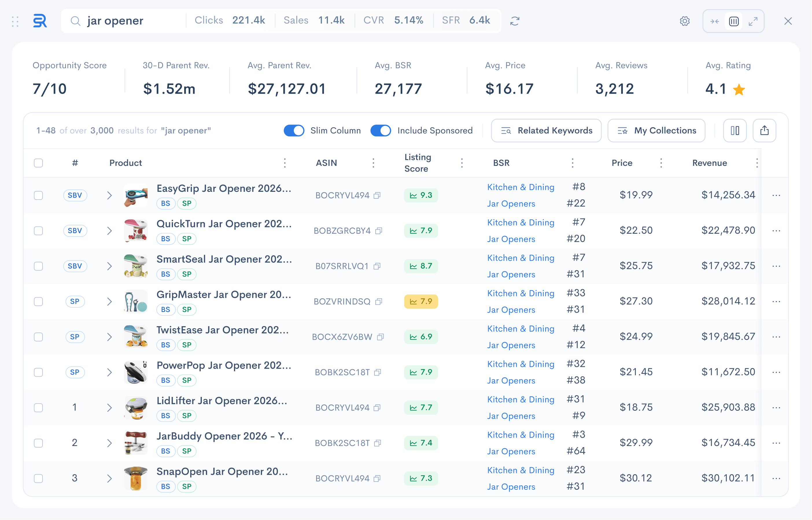
Task: Open settings via the gear icon
Action: [684, 21]
